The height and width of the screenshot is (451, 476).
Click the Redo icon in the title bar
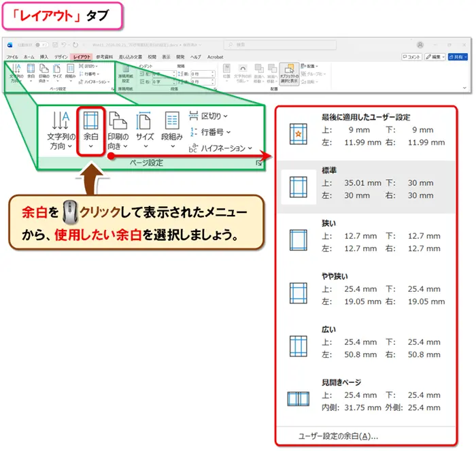[x=75, y=45]
